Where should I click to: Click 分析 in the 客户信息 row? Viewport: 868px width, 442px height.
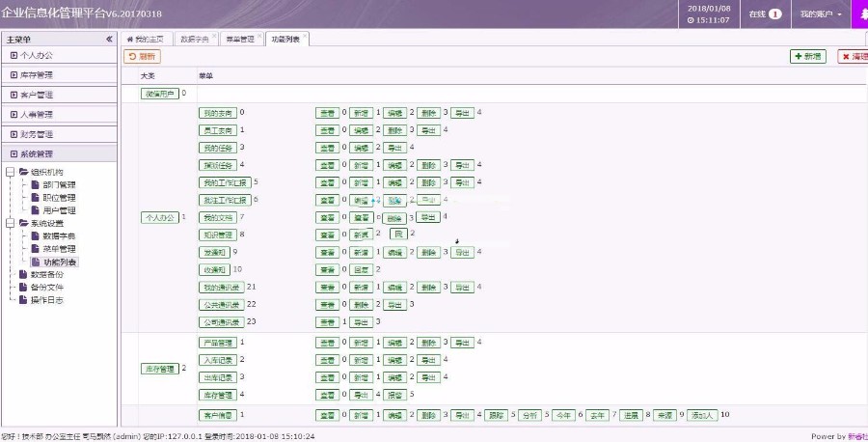click(x=529, y=415)
